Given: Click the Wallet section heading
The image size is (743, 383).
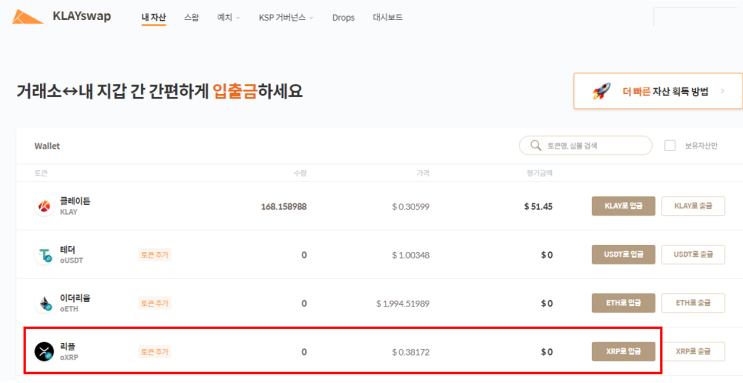Looking at the screenshot, I should (47, 146).
